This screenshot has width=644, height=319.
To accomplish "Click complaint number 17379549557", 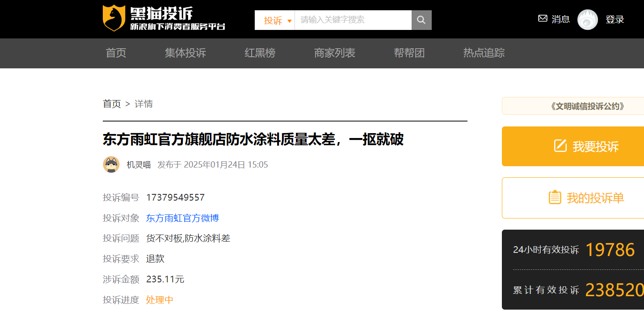I will (x=175, y=197).
